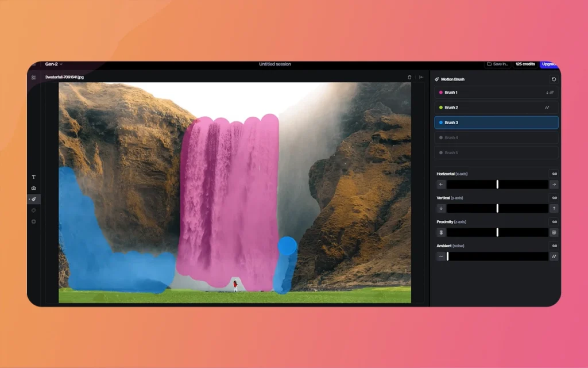Toggle the link icon next to Vertical axis
This screenshot has width=588, height=368.
[x=553, y=197]
